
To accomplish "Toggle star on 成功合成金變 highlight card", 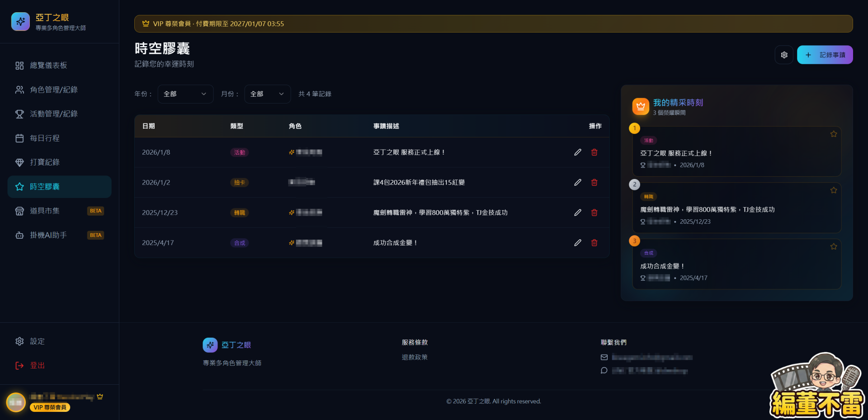I will (833, 246).
